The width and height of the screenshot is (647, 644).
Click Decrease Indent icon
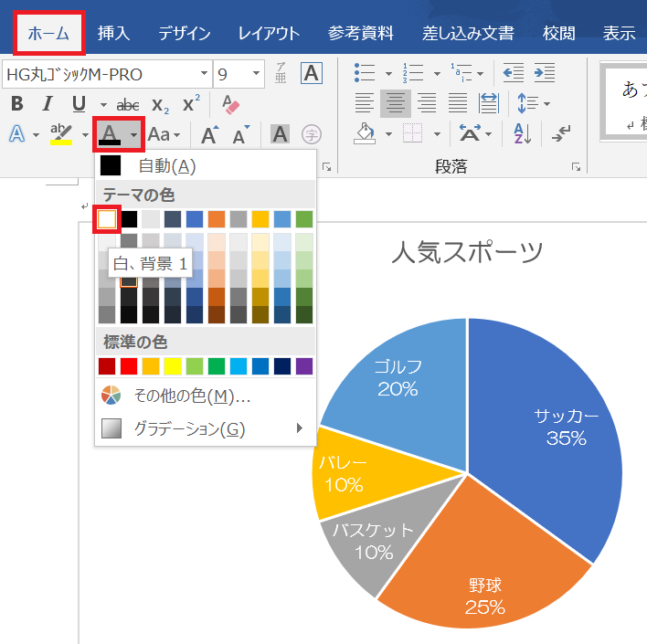coord(514,73)
